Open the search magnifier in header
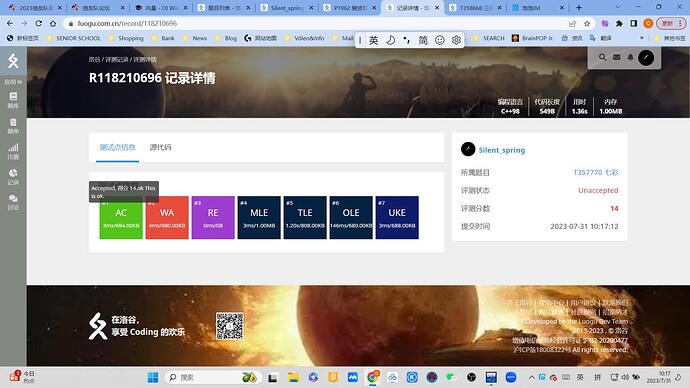Viewport: 690px width, 388px height. click(x=602, y=57)
